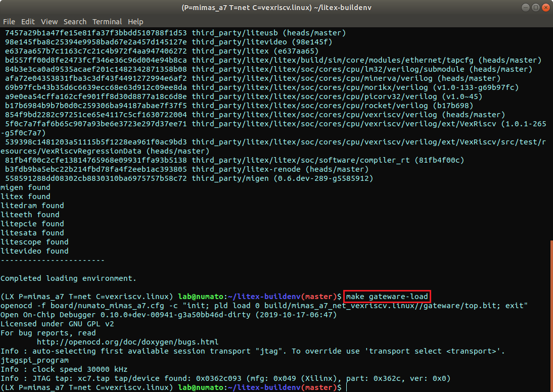This screenshot has height=392, width=553.
Task: Open the File menu
Action: click(x=9, y=22)
